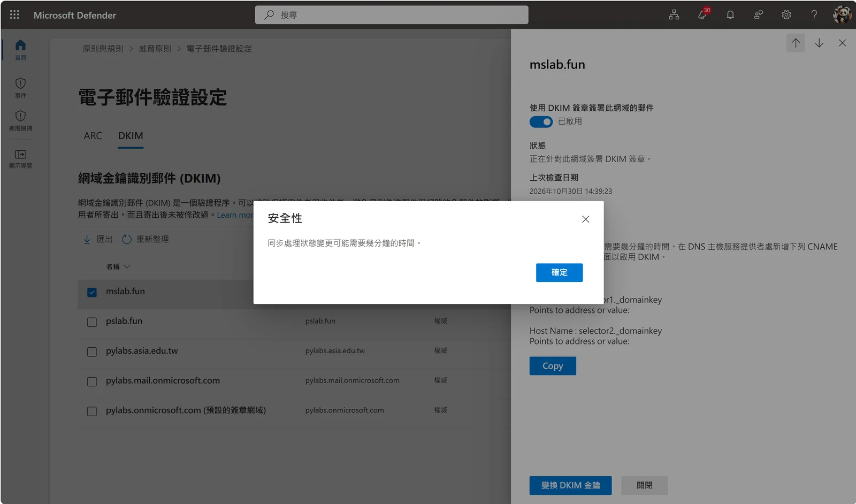Open the community people icon in header

tap(758, 15)
